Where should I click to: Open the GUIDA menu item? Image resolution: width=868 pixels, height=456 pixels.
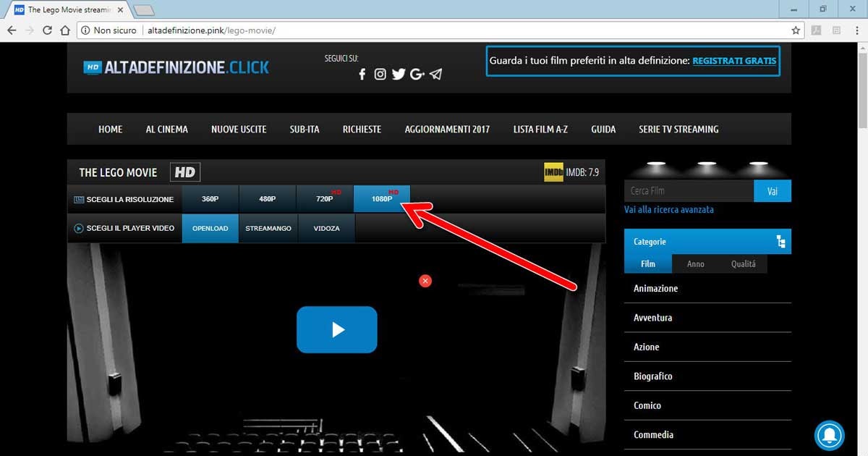pyautogui.click(x=603, y=129)
